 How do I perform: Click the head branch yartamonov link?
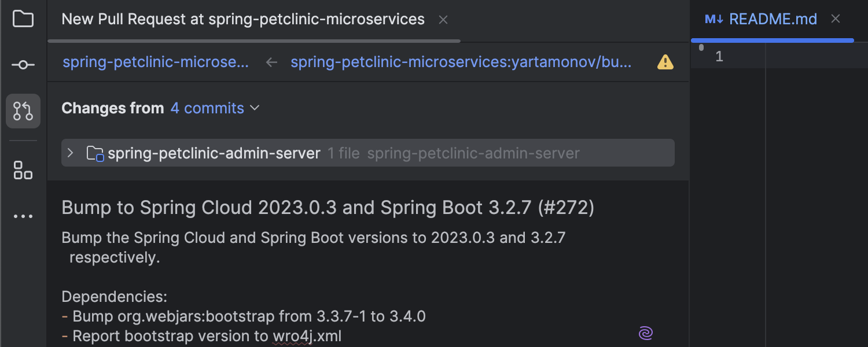click(461, 62)
